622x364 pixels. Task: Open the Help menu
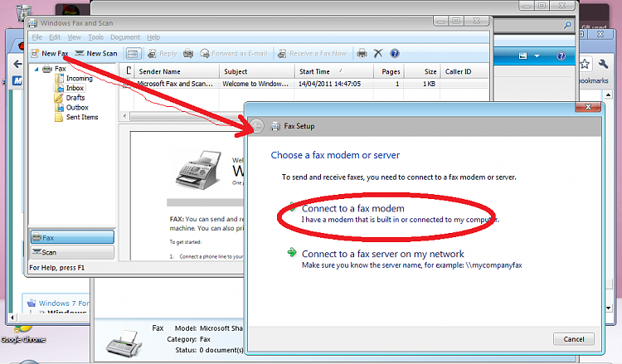(153, 36)
